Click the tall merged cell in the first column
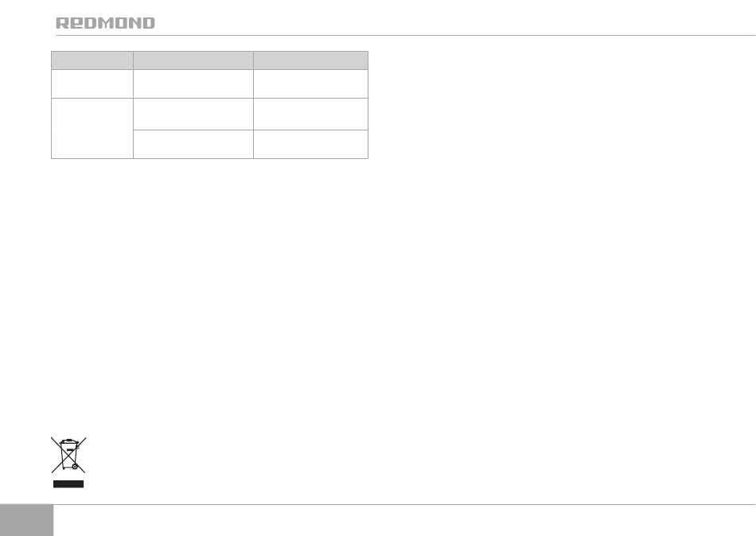The width and height of the screenshot is (756, 536). point(92,128)
